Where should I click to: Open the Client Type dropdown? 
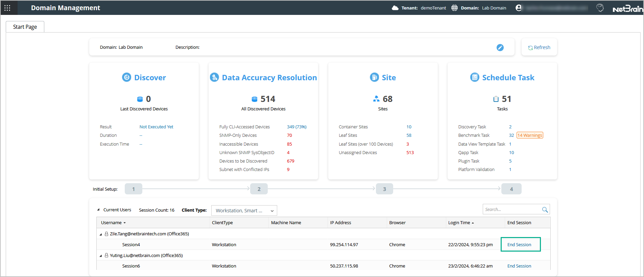[x=244, y=211]
